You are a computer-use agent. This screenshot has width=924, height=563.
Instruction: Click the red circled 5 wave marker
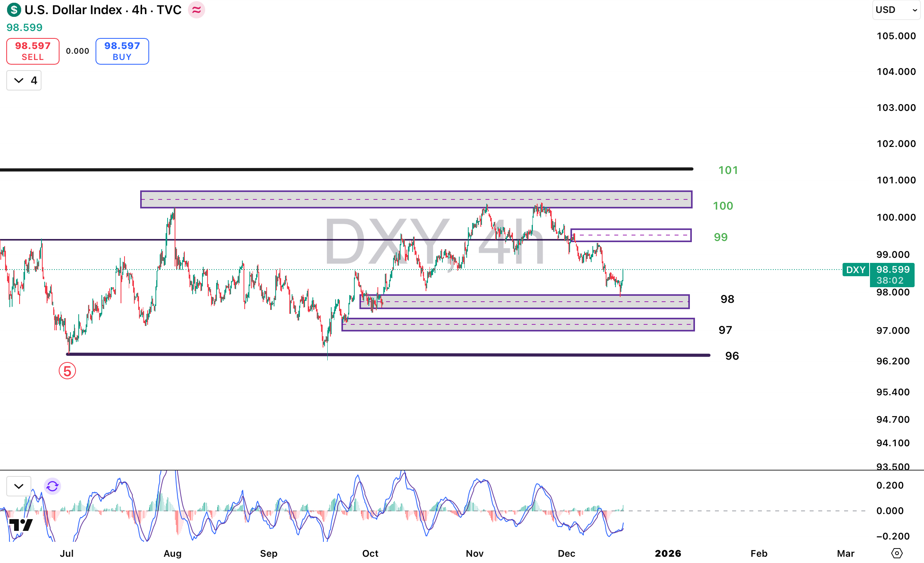[x=67, y=371]
